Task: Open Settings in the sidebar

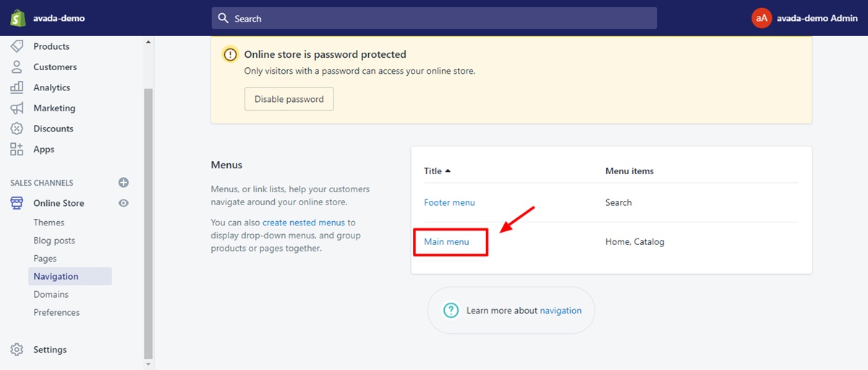Action: click(50, 350)
